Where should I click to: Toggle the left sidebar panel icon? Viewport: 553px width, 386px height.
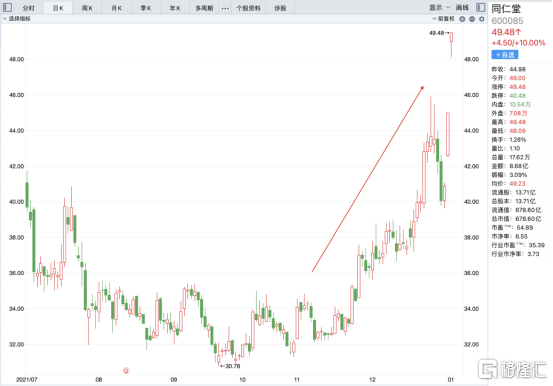point(7,7)
